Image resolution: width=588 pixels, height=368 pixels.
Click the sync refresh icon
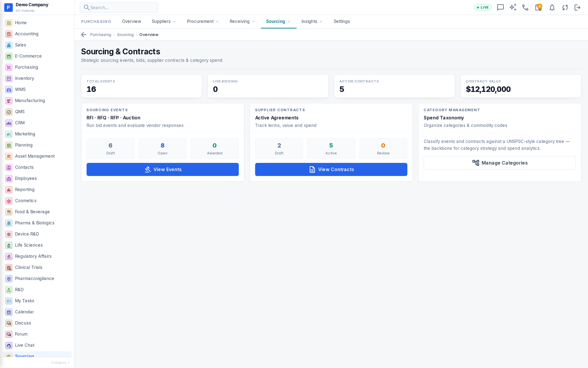tap(565, 8)
